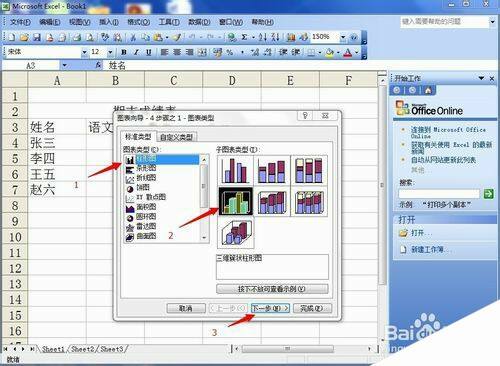Click the AutoSum sigma icon

pyautogui.click(x=244, y=37)
